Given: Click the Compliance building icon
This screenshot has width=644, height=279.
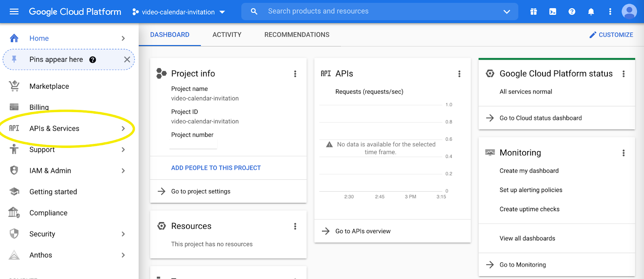Looking at the screenshot, I should point(14,212).
